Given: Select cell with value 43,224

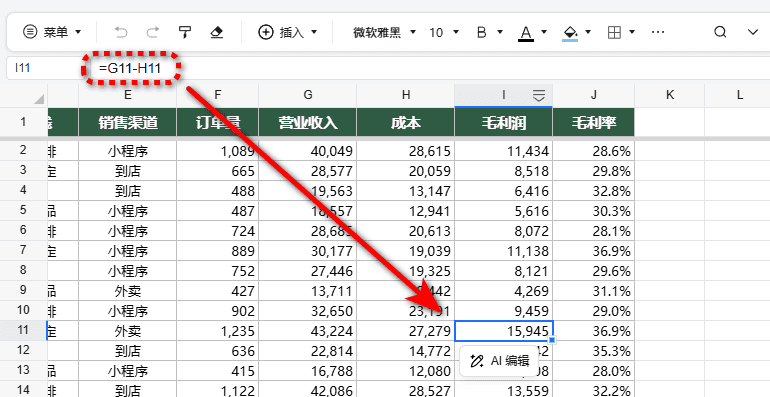Looking at the screenshot, I should click(308, 331).
